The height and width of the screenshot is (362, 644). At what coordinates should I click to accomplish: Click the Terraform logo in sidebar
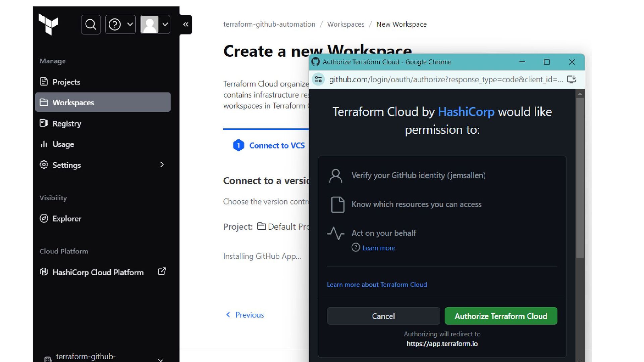(48, 24)
